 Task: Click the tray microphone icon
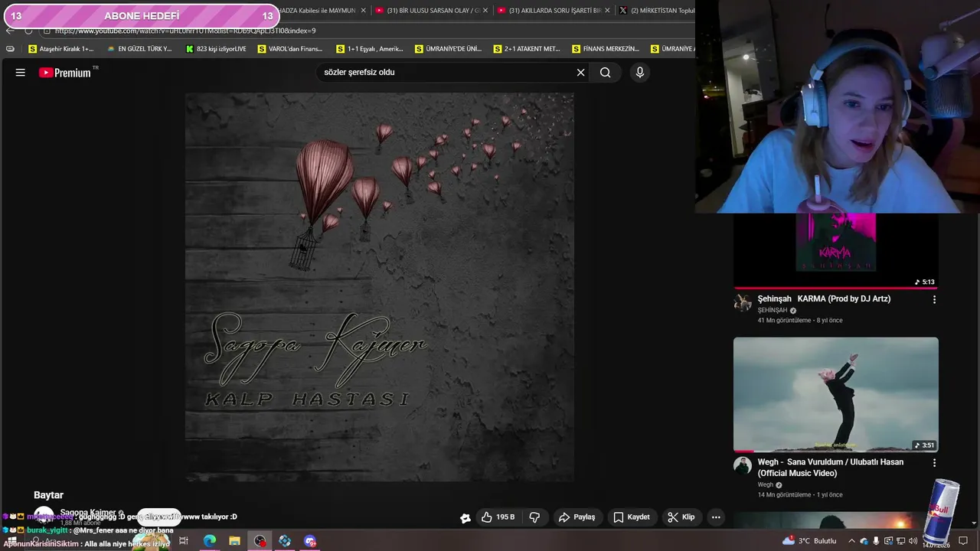[876, 541]
